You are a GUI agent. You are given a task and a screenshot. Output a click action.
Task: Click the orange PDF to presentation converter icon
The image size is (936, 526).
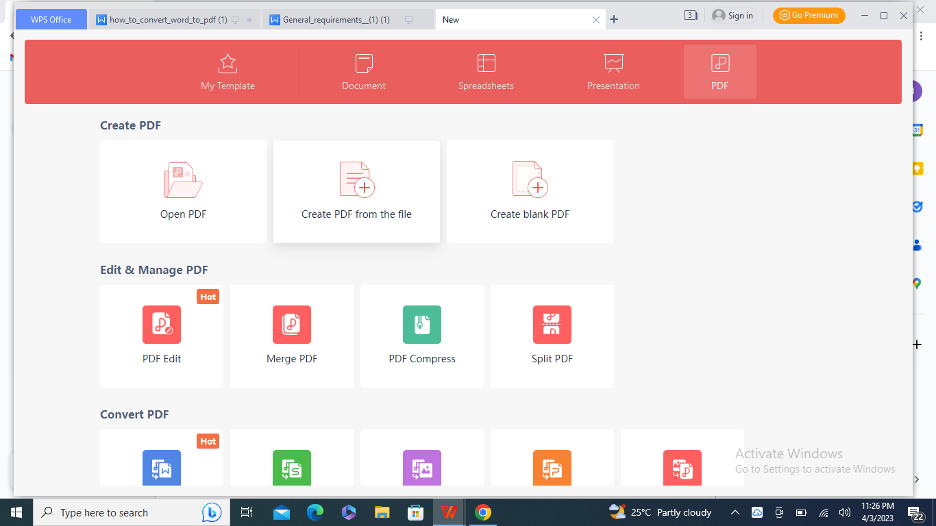[552, 468]
